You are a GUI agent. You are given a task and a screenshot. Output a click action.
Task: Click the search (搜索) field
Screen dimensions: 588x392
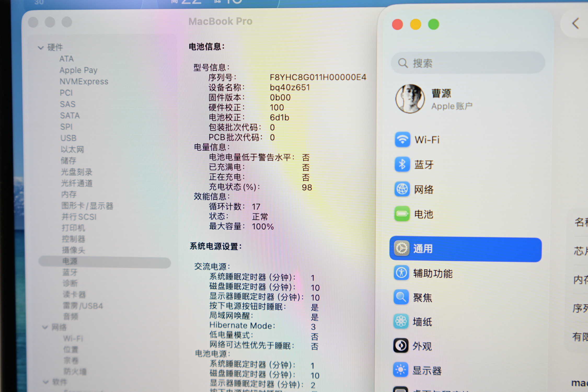pyautogui.click(x=468, y=63)
